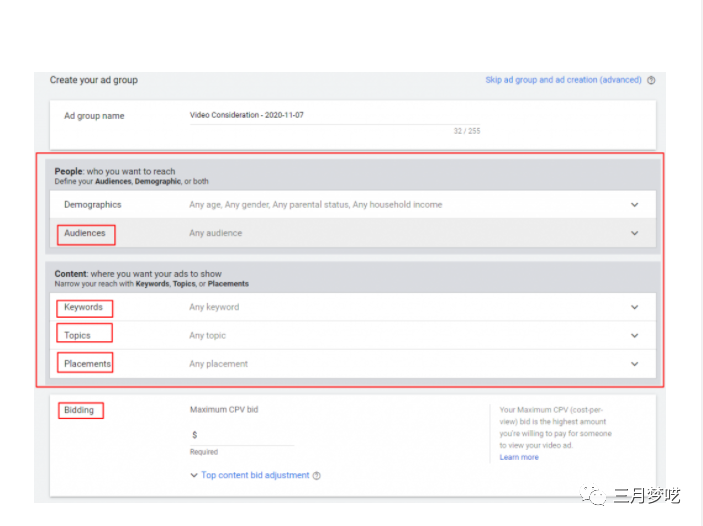Open help icon next to Top content bid adjustment
This screenshot has height=526, width=703.
pyautogui.click(x=317, y=476)
